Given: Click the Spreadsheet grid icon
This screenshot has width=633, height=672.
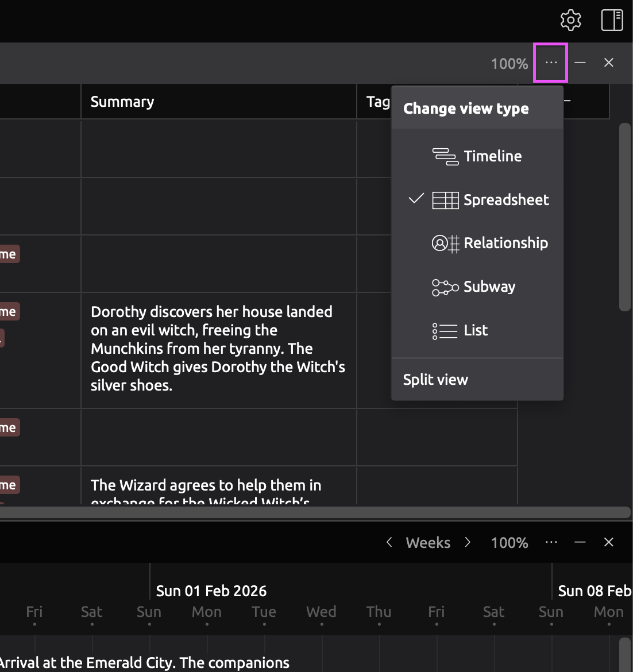Looking at the screenshot, I should [445, 200].
